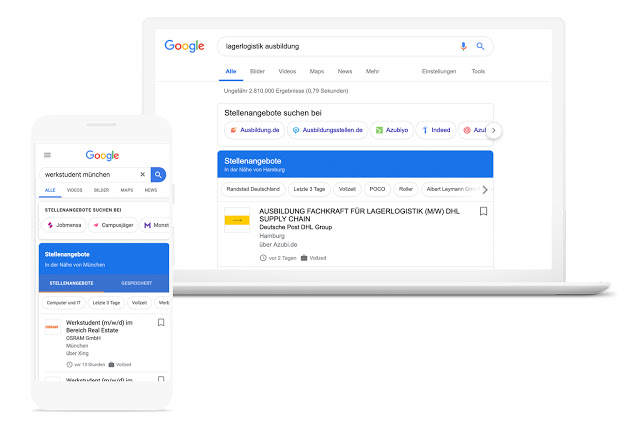Open Tools on laptop results page
Image resolution: width=640 pixels, height=430 pixels.
pos(478,71)
